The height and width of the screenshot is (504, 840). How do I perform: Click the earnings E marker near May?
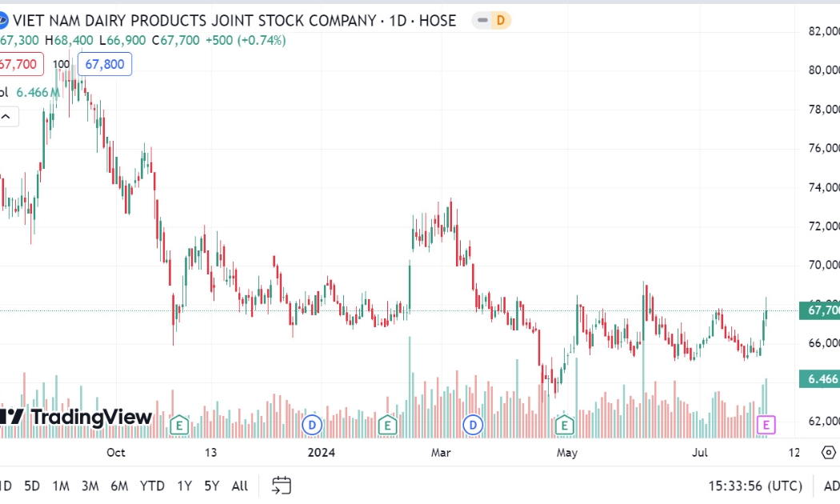(564, 426)
